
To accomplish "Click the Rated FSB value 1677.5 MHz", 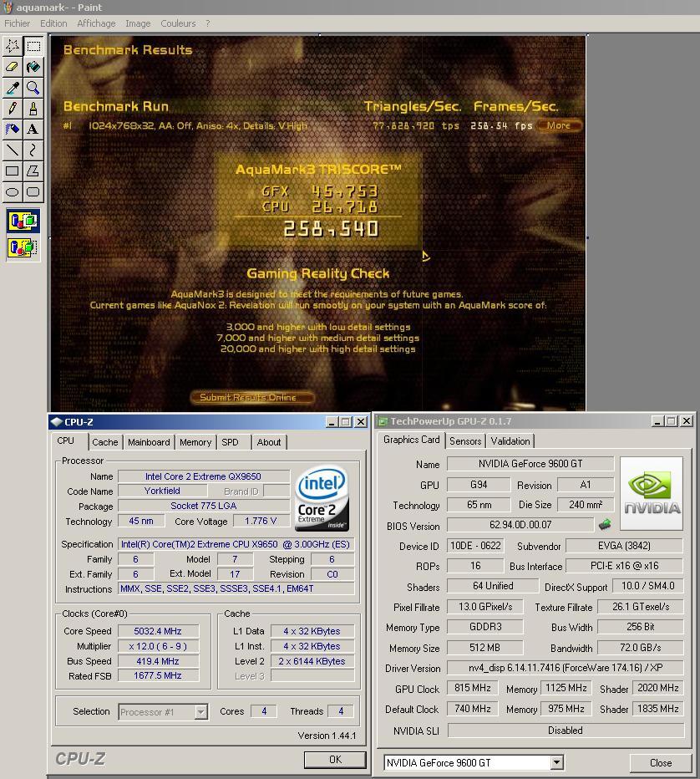I will [158, 675].
